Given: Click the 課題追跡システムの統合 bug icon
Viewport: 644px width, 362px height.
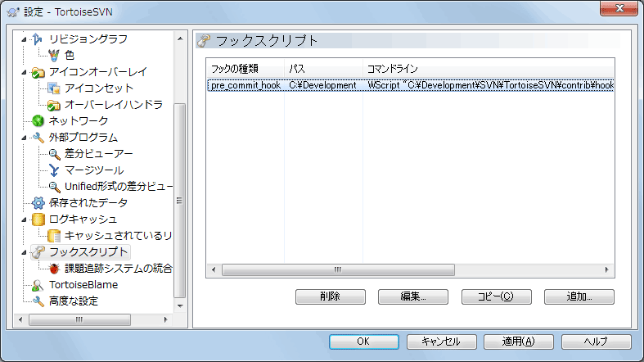Looking at the screenshot, I should tap(54, 269).
